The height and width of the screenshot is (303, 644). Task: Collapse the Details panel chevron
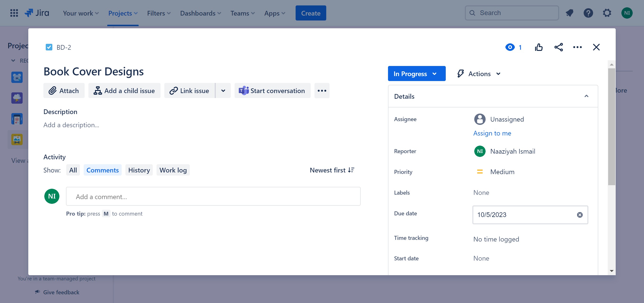(586, 96)
